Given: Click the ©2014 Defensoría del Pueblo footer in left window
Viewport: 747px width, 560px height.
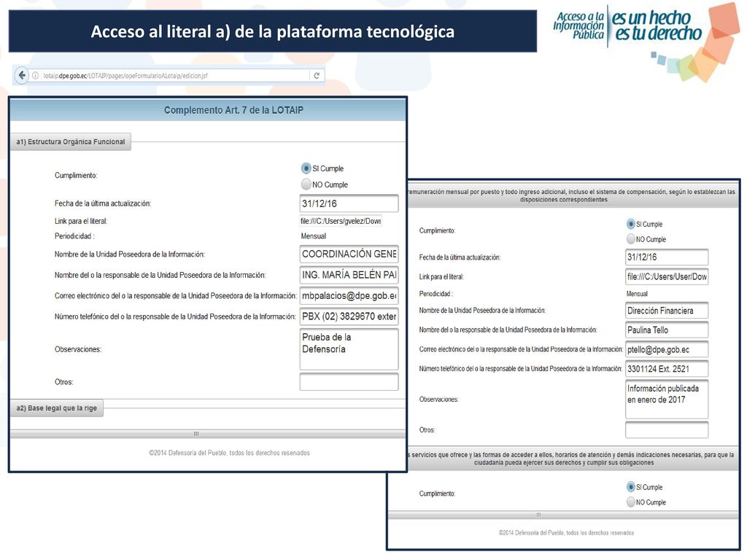Looking at the screenshot, I should (229, 453).
